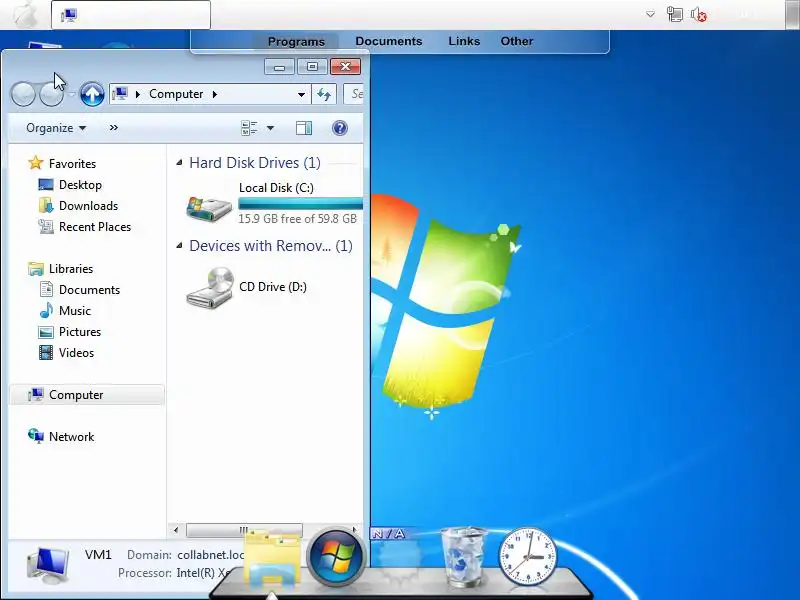Click the Local Disk (C:) usage bar
The height and width of the screenshot is (600, 800).
pyautogui.click(x=301, y=204)
